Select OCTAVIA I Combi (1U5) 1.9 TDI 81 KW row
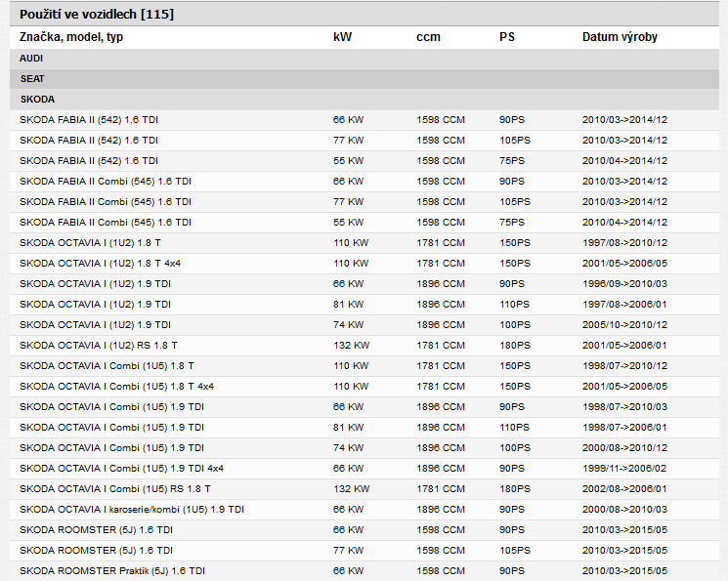The width and height of the screenshot is (728, 581). (364, 428)
